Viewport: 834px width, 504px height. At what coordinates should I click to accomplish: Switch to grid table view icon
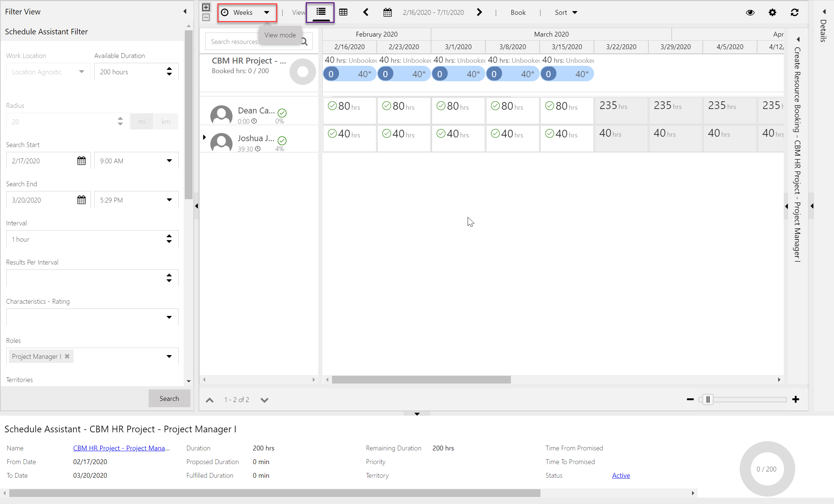point(343,12)
